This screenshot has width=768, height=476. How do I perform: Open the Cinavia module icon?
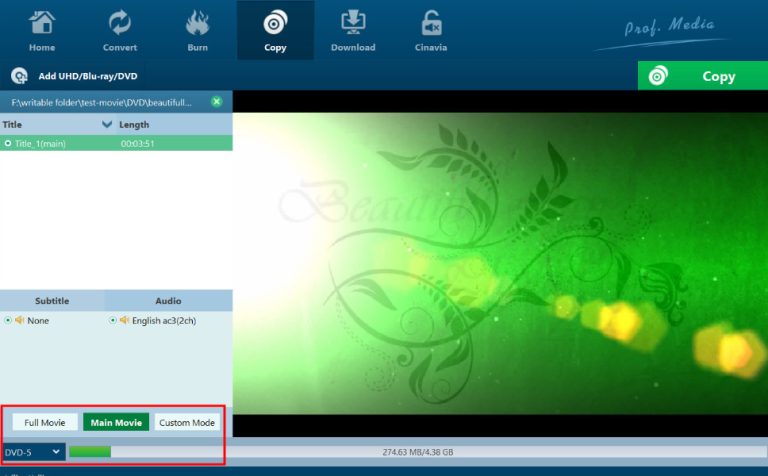click(431, 22)
